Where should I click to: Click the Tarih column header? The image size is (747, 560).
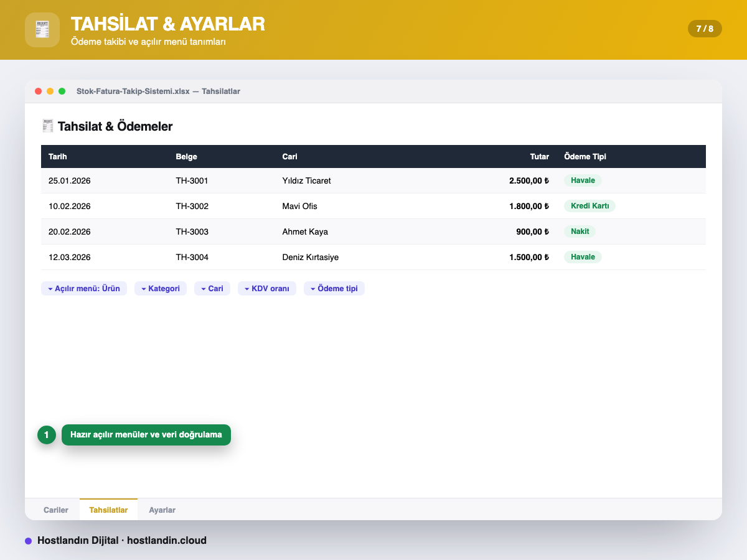click(x=58, y=157)
